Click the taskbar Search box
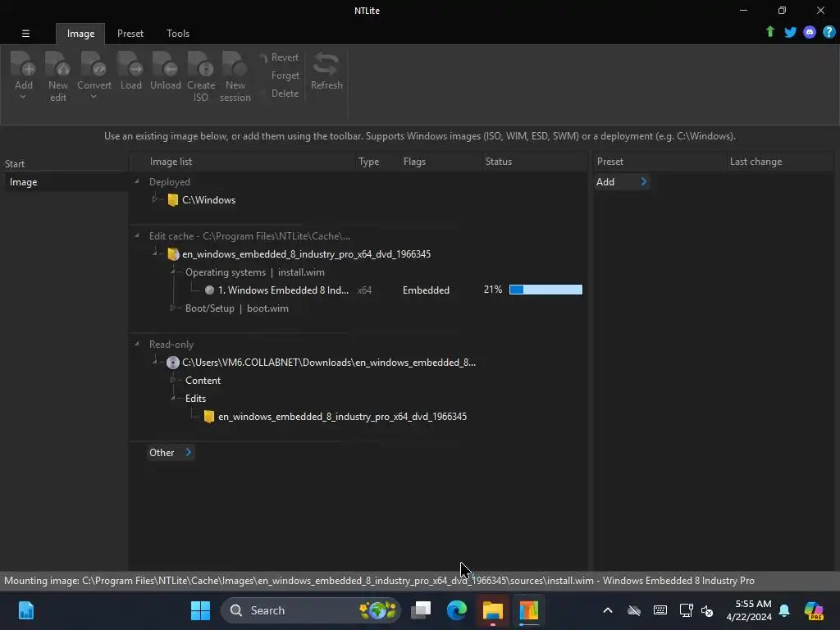Image resolution: width=840 pixels, height=630 pixels. 310,610
